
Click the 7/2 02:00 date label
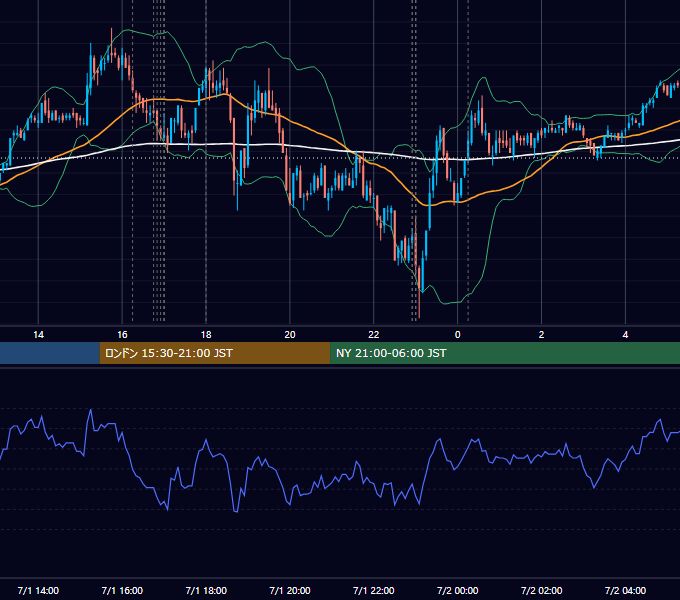tap(541, 590)
